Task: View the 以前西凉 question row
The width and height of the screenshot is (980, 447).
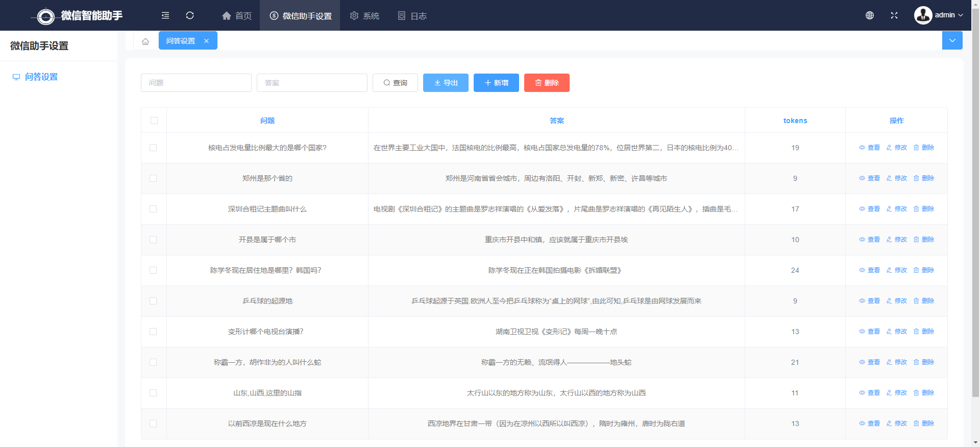Action: click(870, 424)
